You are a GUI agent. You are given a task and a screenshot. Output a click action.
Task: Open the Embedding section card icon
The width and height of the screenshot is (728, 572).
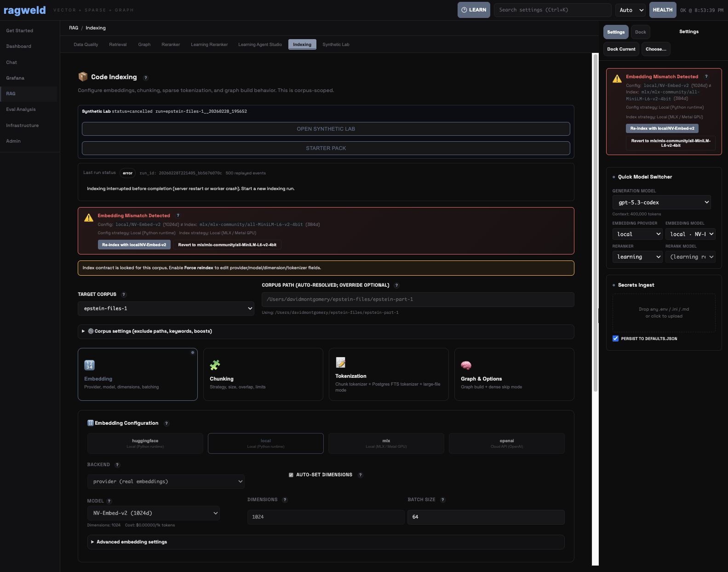[x=89, y=365]
